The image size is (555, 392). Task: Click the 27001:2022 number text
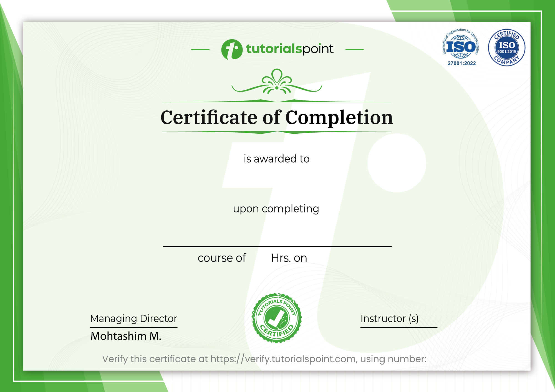pos(461,63)
